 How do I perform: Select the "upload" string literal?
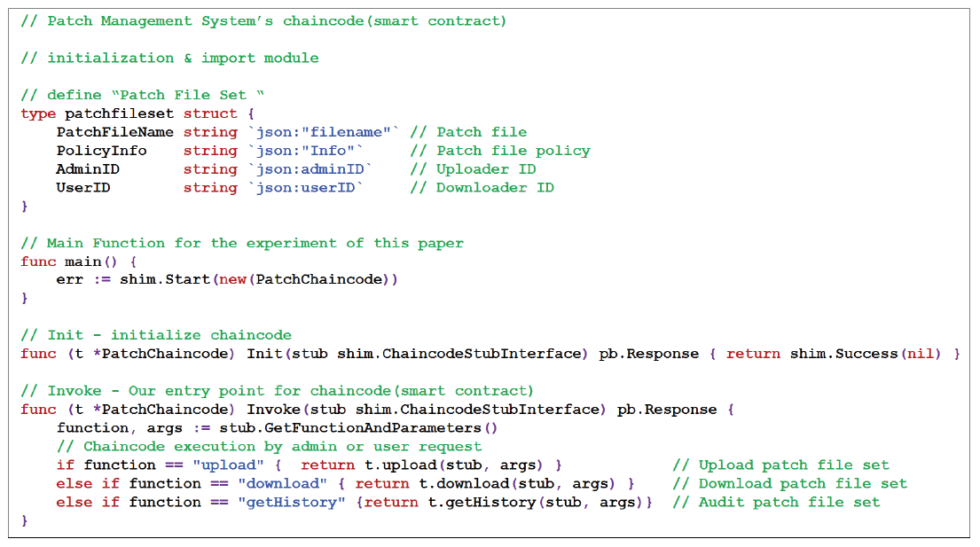tap(232, 465)
